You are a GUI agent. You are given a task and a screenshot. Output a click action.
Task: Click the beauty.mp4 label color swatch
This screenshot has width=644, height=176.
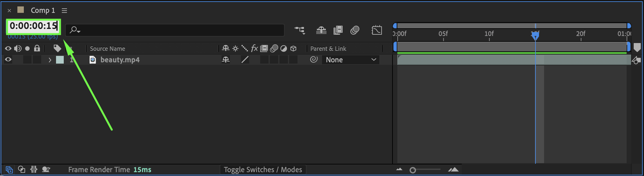click(60, 60)
